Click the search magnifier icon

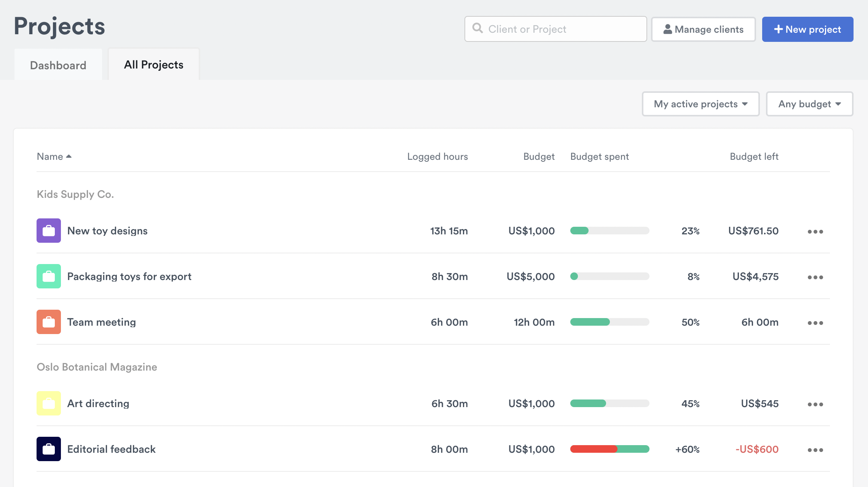click(477, 29)
